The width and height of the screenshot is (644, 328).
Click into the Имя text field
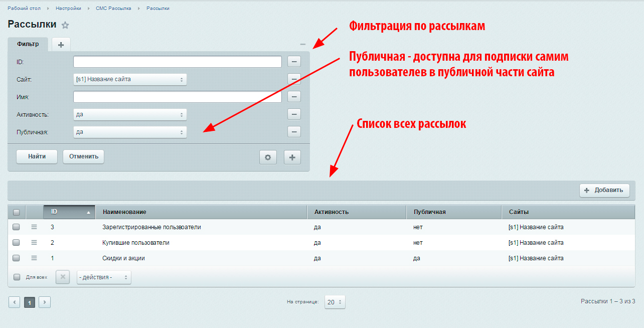tap(177, 97)
